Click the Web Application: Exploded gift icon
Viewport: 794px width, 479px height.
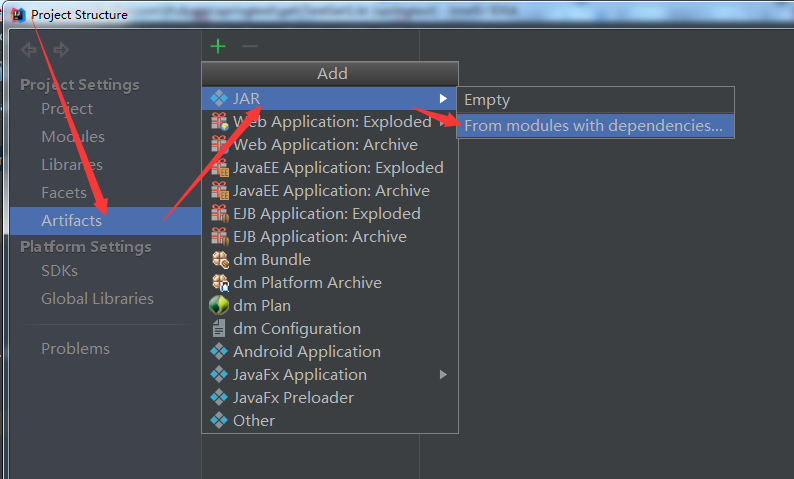220,122
